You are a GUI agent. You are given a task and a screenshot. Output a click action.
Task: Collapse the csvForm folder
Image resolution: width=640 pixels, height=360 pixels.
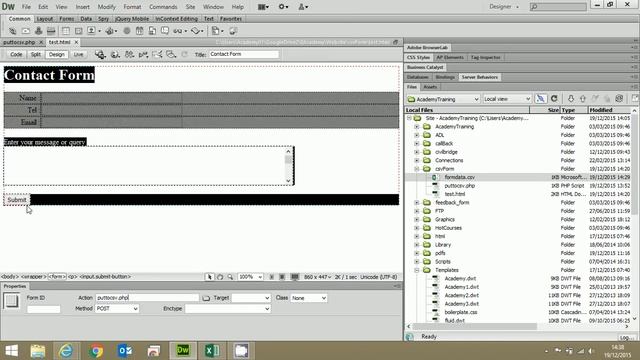[x=417, y=169]
